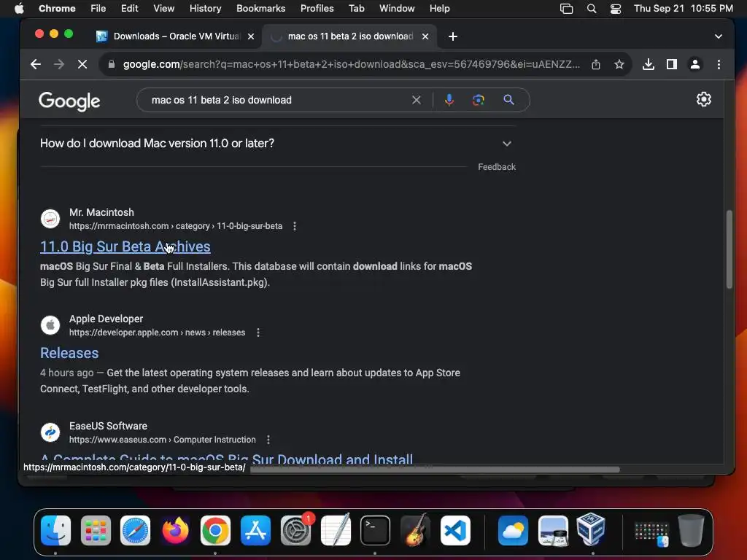Open tab search dropdown arrow
Screen dimensions: 747x560
(x=719, y=36)
